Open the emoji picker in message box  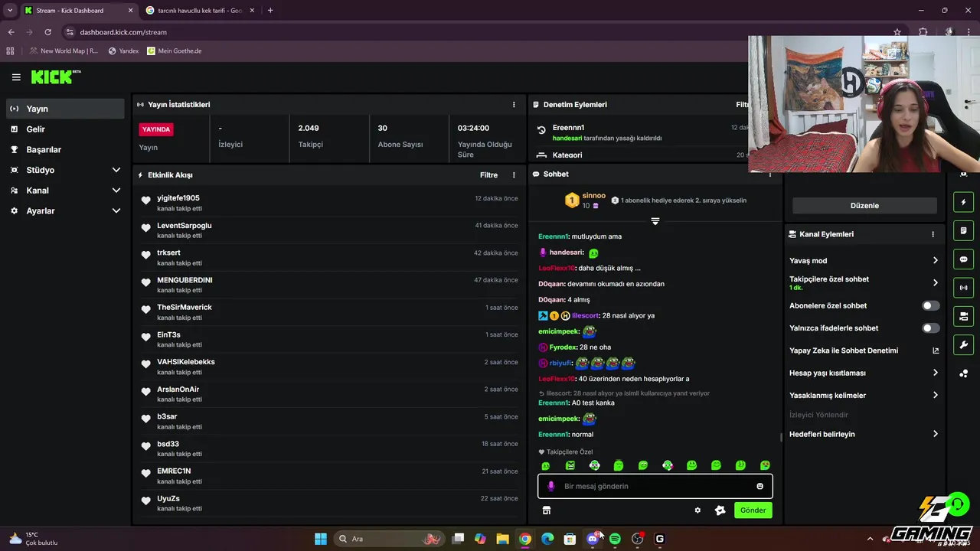pyautogui.click(x=759, y=486)
